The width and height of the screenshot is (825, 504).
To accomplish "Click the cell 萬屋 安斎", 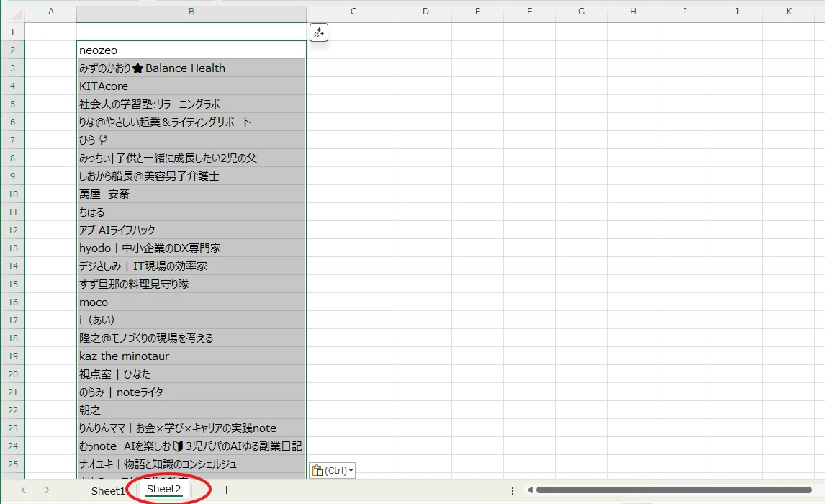I will pos(191,194).
